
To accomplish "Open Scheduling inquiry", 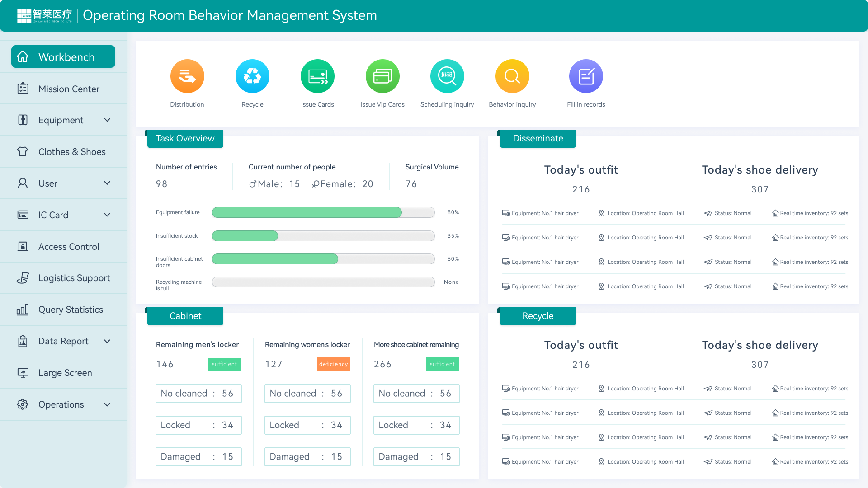I will tap(447, 76).
